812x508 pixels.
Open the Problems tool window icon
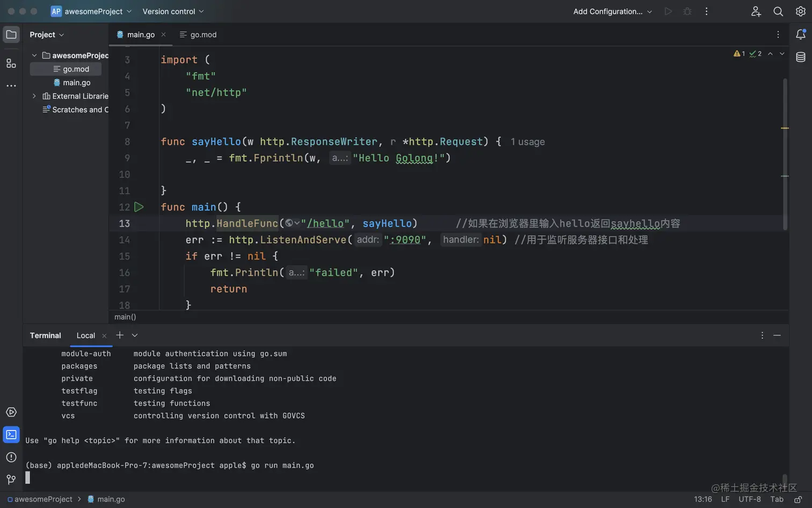[11, 457]
